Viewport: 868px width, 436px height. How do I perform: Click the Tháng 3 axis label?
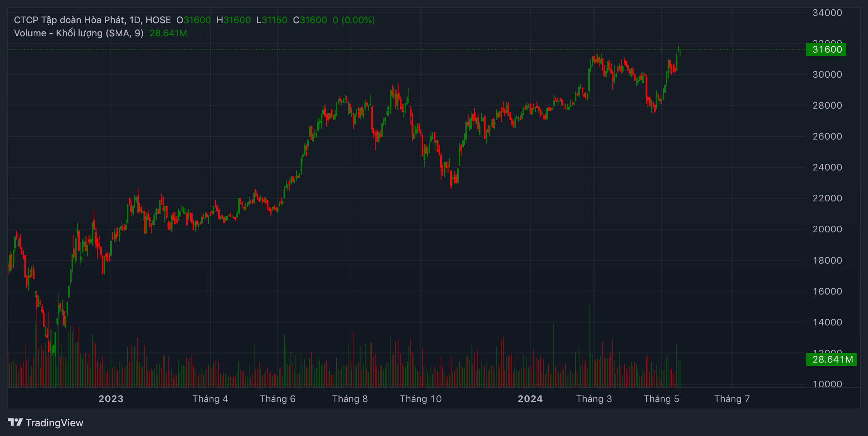click(x=594, y=399)
